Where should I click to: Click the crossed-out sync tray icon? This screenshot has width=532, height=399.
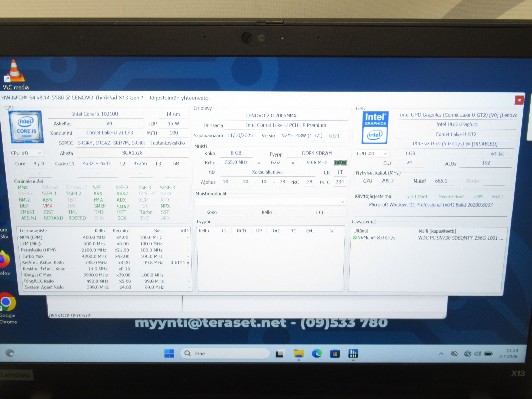point(454,354)
